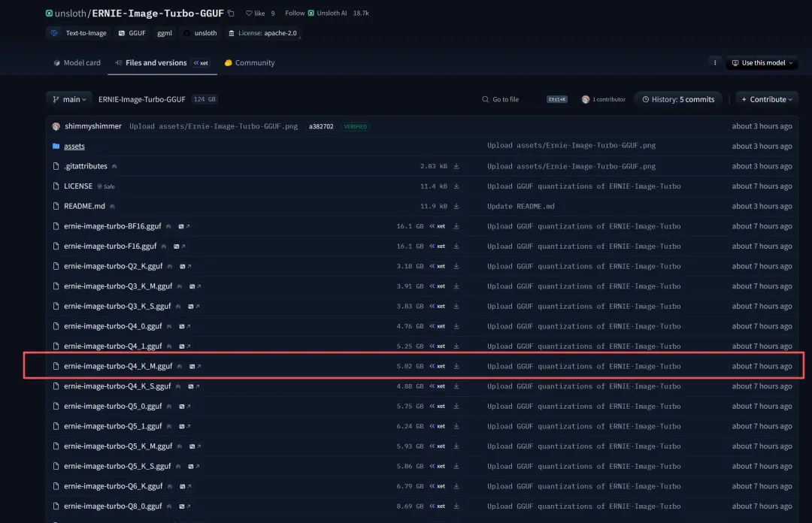Open the Text-to-Image tag
The height and width of the screenshot is (523, 812).
[79, 32]
